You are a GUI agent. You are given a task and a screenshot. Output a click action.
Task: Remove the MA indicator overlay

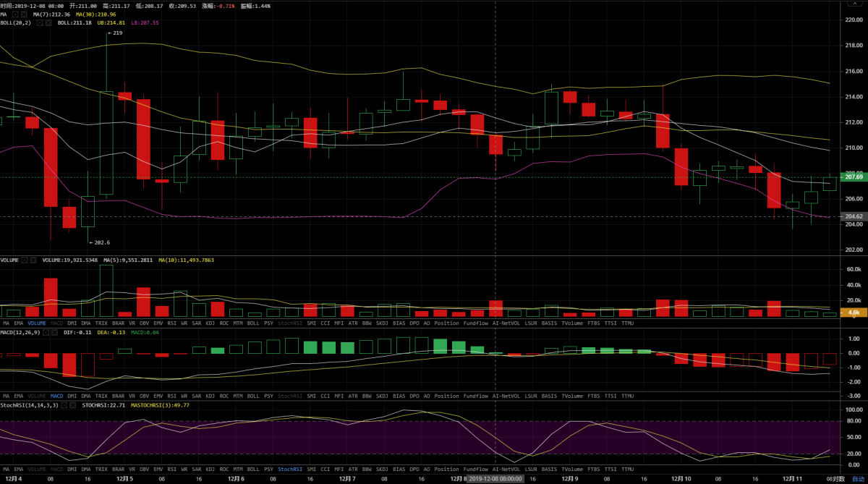[x=25, y=14]
